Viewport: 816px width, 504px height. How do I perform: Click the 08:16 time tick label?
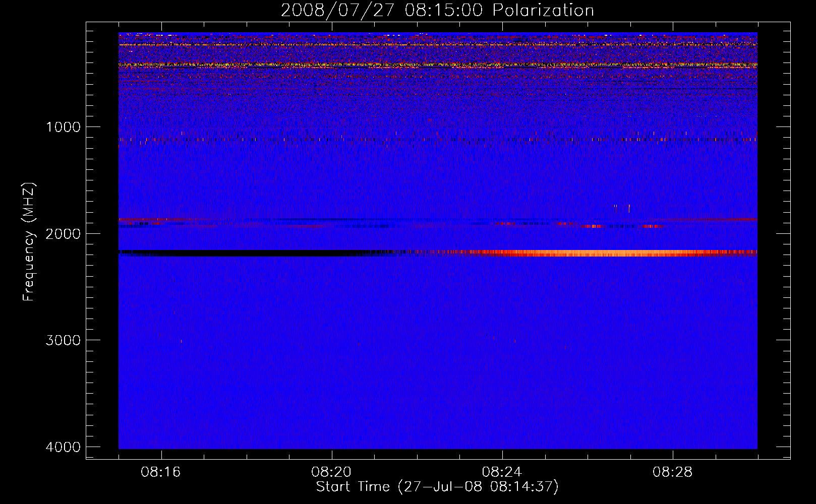click(x=161, y=472)
